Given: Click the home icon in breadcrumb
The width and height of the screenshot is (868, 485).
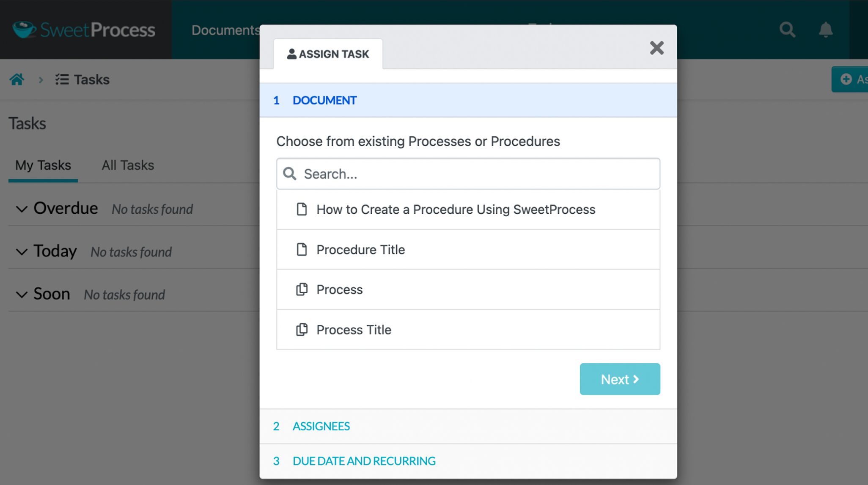Looking at the screenshot, I should [16, 79].
